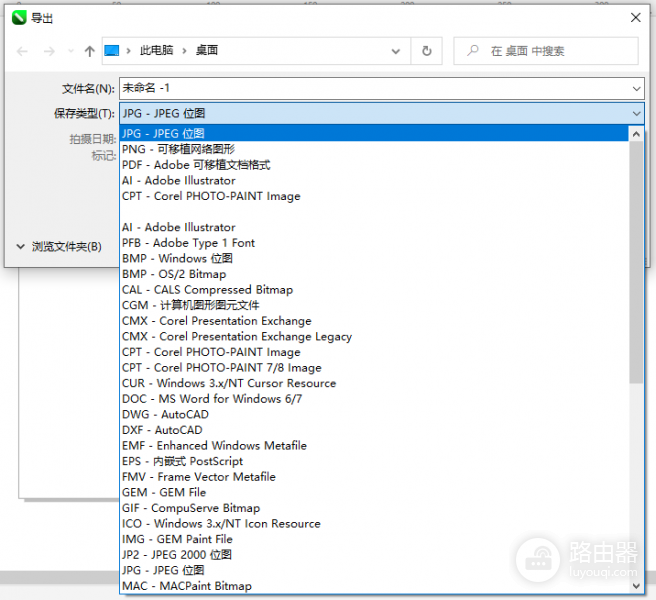This screenshot has height=600, width=656.
Task: Choose GEM - GEM File format
Action: (374, 492)
